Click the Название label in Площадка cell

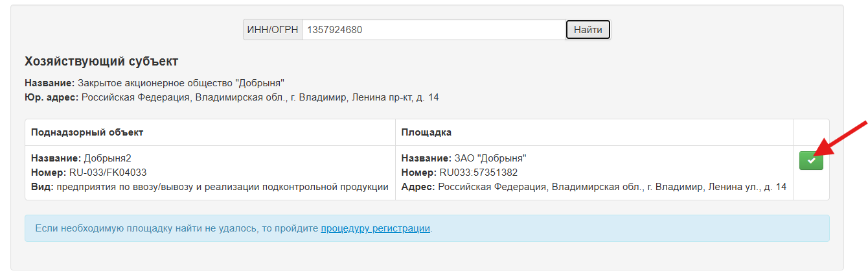coord(424,158)
